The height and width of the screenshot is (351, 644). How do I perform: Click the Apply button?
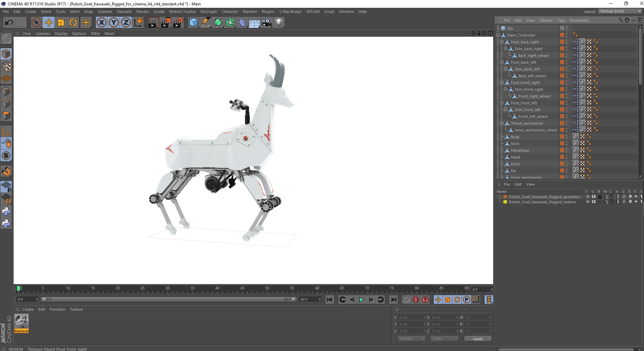(x=478, y=339)
